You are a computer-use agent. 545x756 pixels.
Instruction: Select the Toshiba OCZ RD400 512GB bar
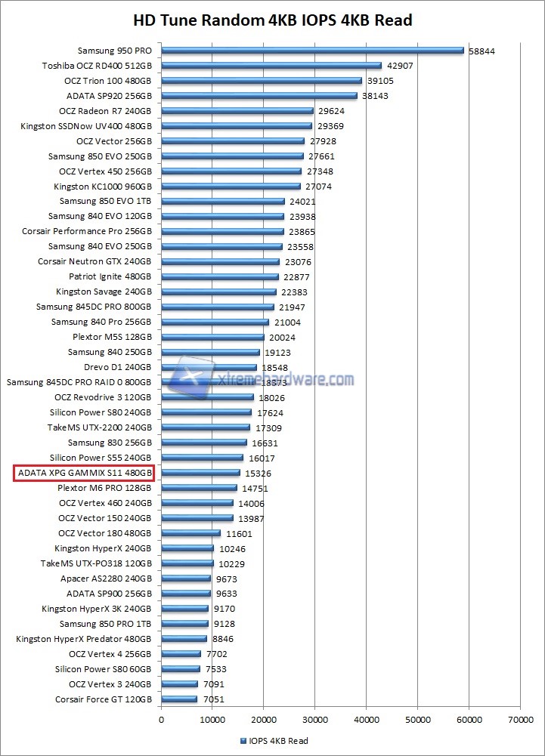tap(271, 66)
